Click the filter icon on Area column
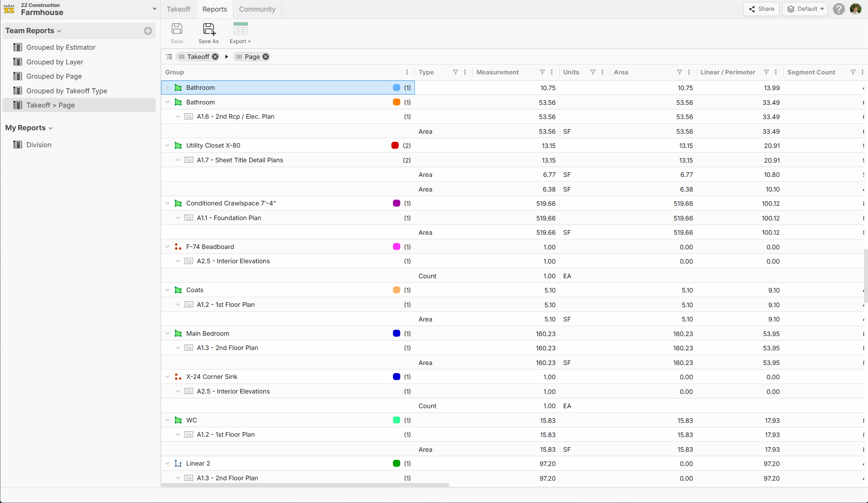Image resolution: width=868 pixels, height=503 pixels. pyautogui.click(x=679, y=72)
